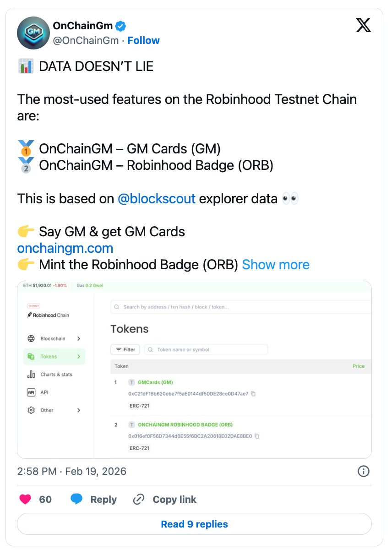Like the tweet with the heart icon
Screen dimensions: 392x555
[26, 499]
